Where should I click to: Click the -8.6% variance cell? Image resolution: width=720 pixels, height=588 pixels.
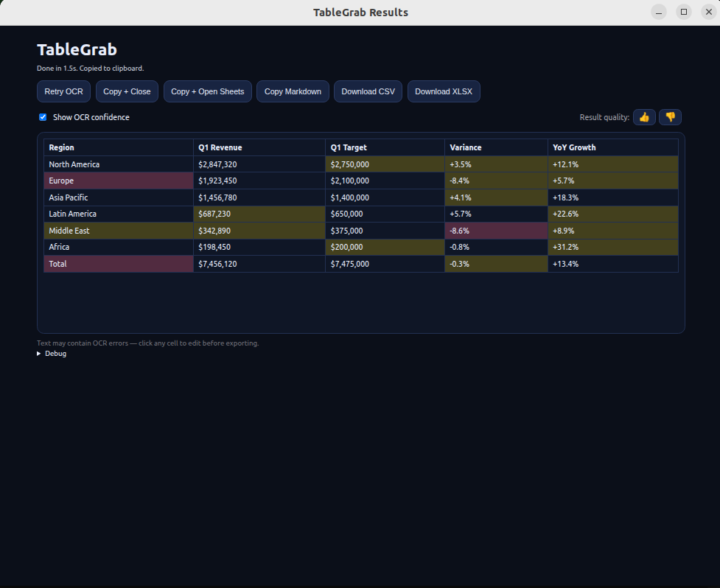(x=496, y=231)
